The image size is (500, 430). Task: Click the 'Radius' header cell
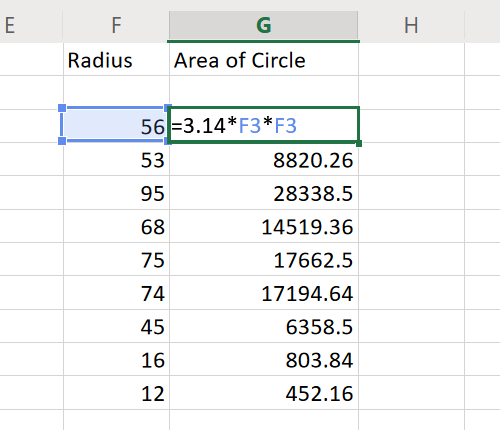pyautogui.click(x=116, y=59)
